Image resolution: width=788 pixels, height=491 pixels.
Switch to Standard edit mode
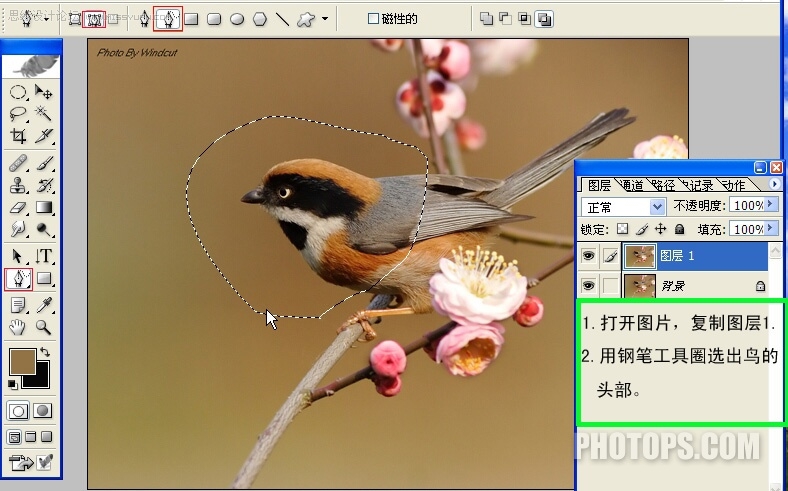[18, 411]
